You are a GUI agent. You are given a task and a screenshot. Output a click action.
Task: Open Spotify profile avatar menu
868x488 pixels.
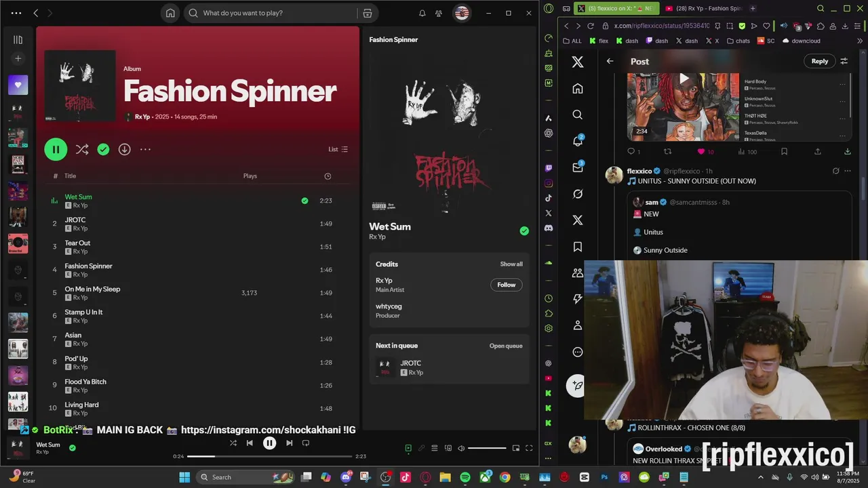click(462, 13)
